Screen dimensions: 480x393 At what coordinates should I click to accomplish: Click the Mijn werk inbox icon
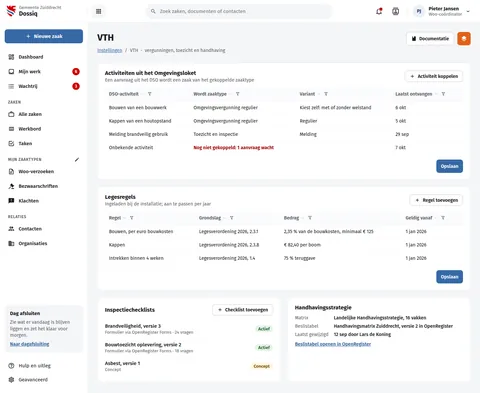click(x=11, y=72)
